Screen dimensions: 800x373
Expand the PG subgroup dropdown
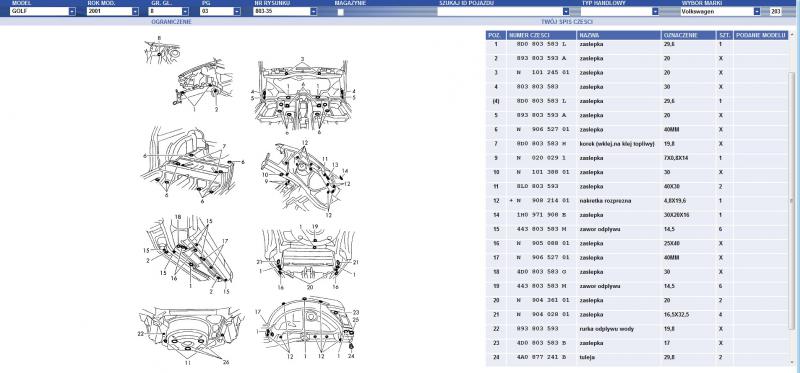pos(220,11)
